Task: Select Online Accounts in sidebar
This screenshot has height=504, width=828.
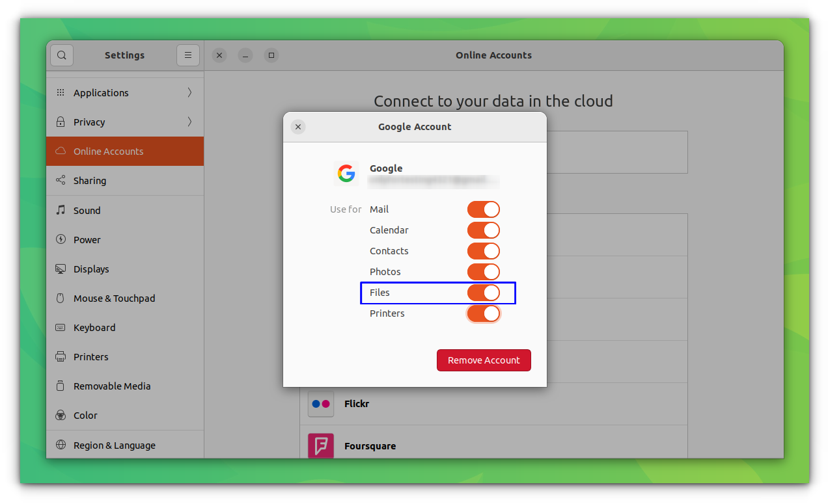Action: tap(125, 152)
